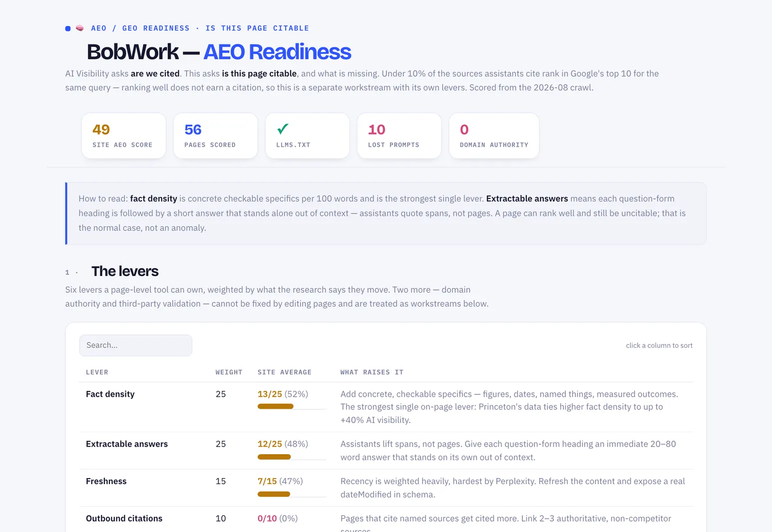
Task: Click the weight 25 in Extractable answers row
Action: (221, 444)
